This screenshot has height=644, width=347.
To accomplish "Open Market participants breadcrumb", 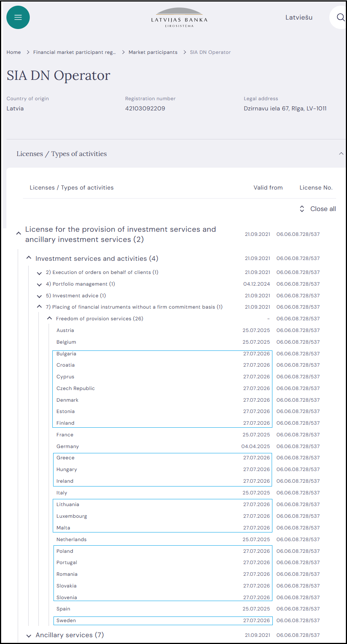I will coord(153,52).
